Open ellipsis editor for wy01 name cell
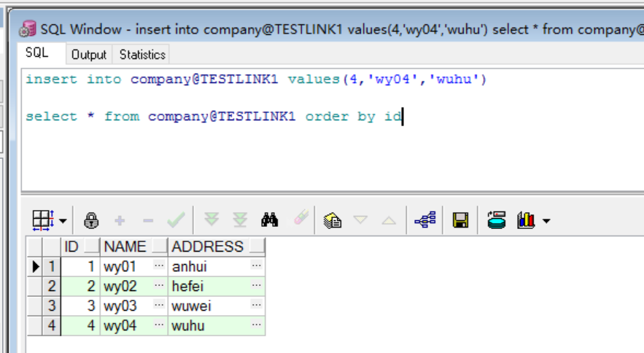 click(159, 266)
